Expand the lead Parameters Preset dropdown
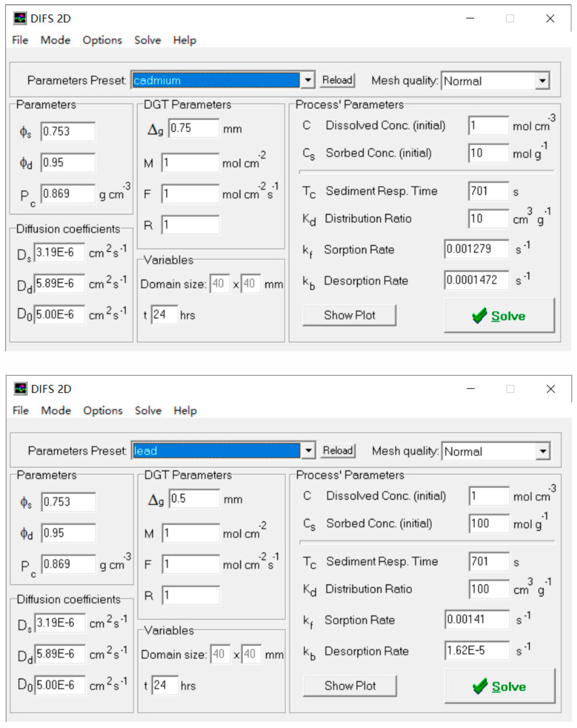Viewport: 577px width, 728px height. click(x=308, y=451)
